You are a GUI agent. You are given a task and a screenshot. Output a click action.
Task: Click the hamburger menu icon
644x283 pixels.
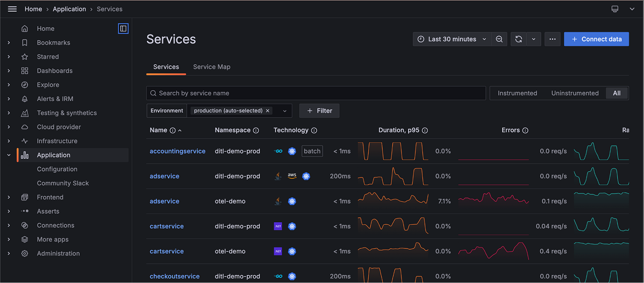[12, 9]
